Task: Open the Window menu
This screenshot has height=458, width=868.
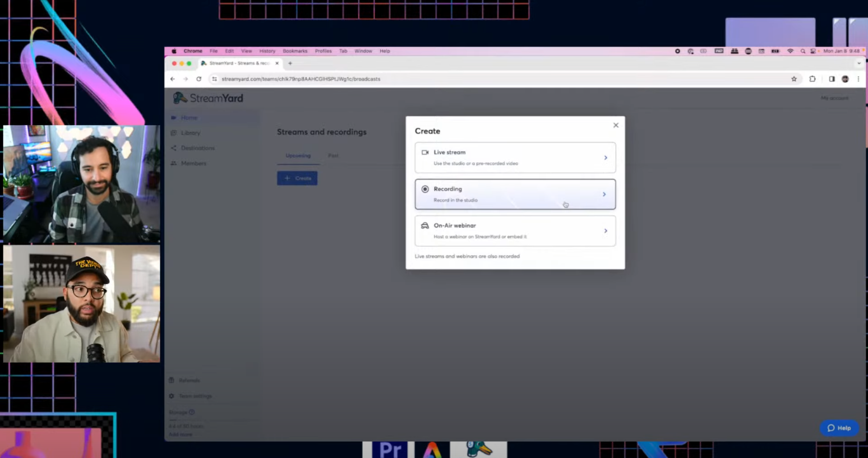Action: pyautogui.click(x=363, y=51)
